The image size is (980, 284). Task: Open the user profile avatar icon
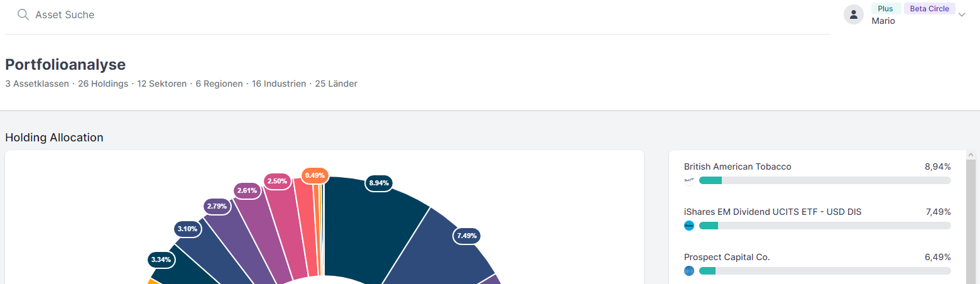tap(853, 15)
